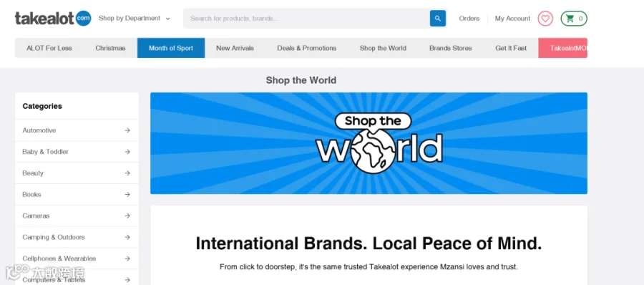Click the arrow next to Automotive

[127, 130]
